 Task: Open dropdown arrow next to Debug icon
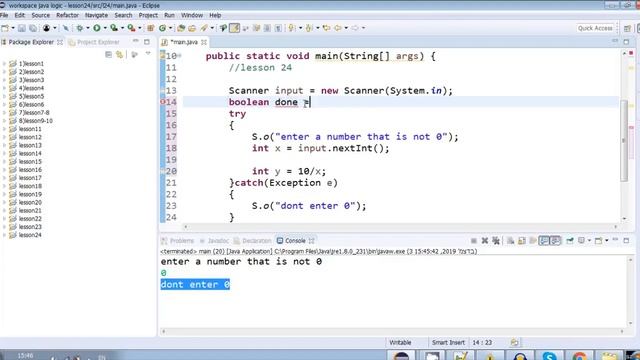[x=88, y=28]
